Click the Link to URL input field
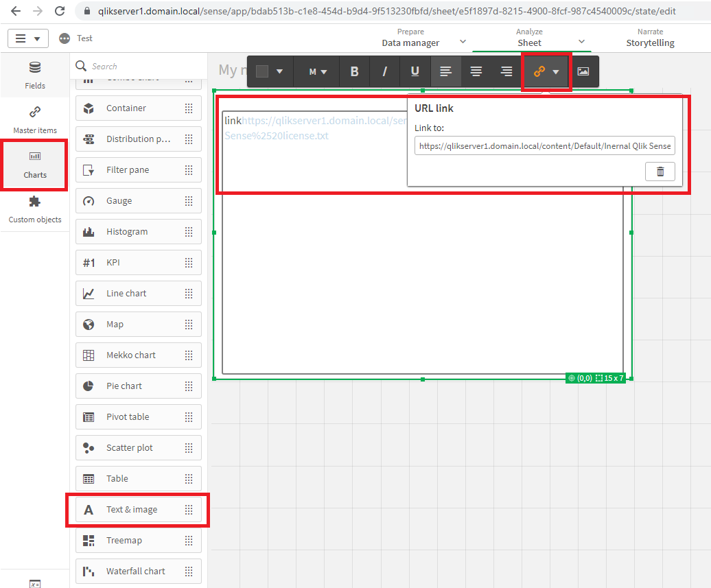The width and height of the screenshot is (711, 588). [x=545, y=145]
